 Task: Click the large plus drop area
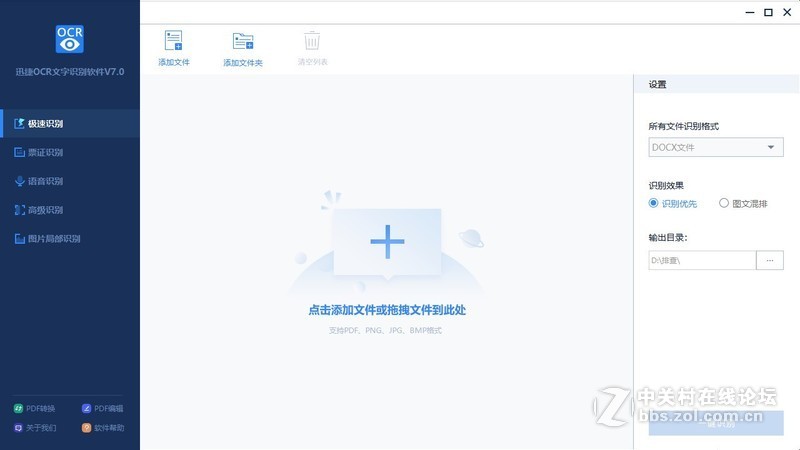[387, 242]
